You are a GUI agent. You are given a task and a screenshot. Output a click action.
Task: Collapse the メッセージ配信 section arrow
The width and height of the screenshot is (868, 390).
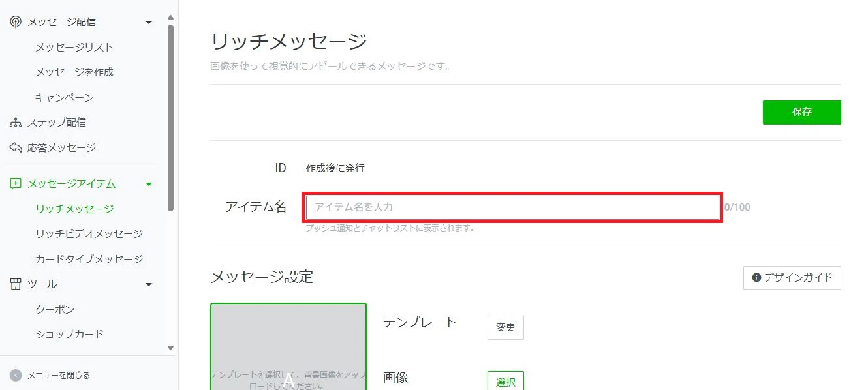pyautogui.click(x=149, y=22)
